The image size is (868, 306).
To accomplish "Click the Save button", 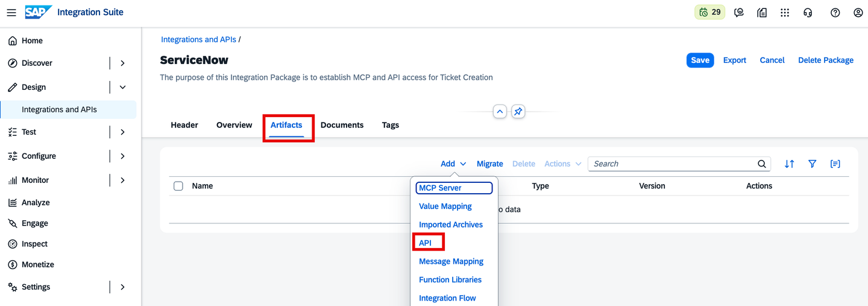I will 700,60.
